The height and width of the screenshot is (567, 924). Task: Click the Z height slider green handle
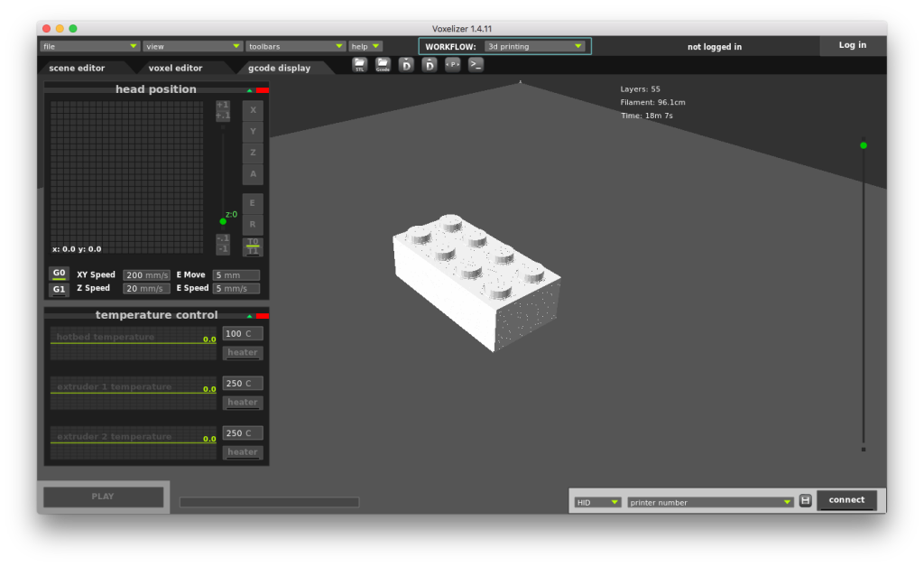pyautogui.click(x=223, y=221)
